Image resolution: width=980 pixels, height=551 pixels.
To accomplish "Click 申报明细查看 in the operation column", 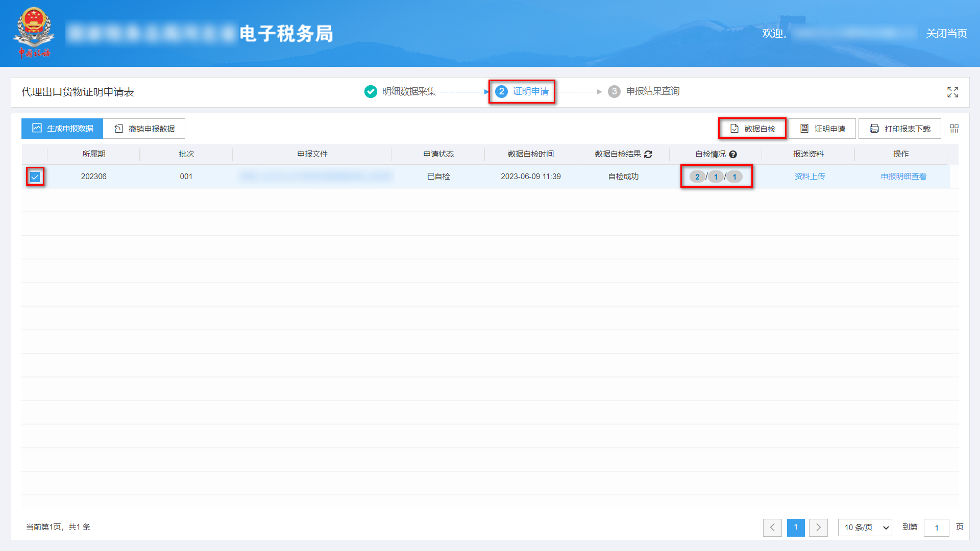I will click(x=903, y=177).
